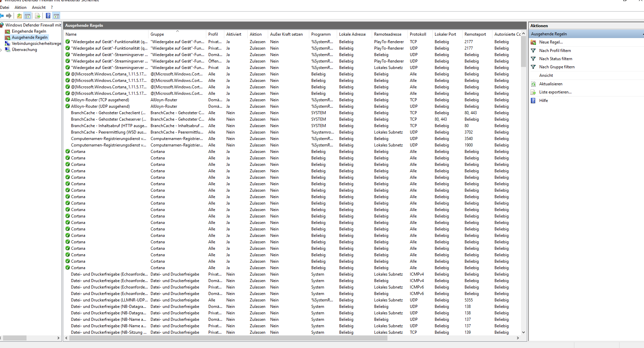Click the funnel icon beside Nach Gruppe filtern
Viewport: 644px width, 348px height.
coord(533,67)
